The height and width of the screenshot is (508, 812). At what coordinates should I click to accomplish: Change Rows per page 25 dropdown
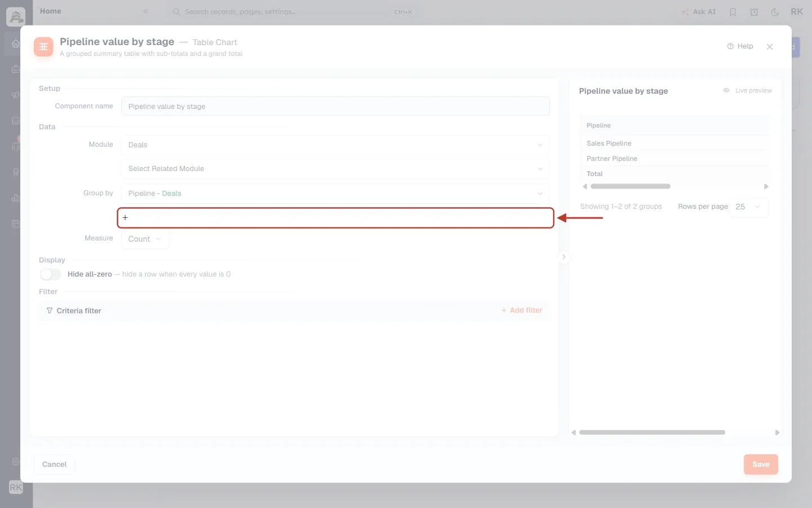coord(749,207)
